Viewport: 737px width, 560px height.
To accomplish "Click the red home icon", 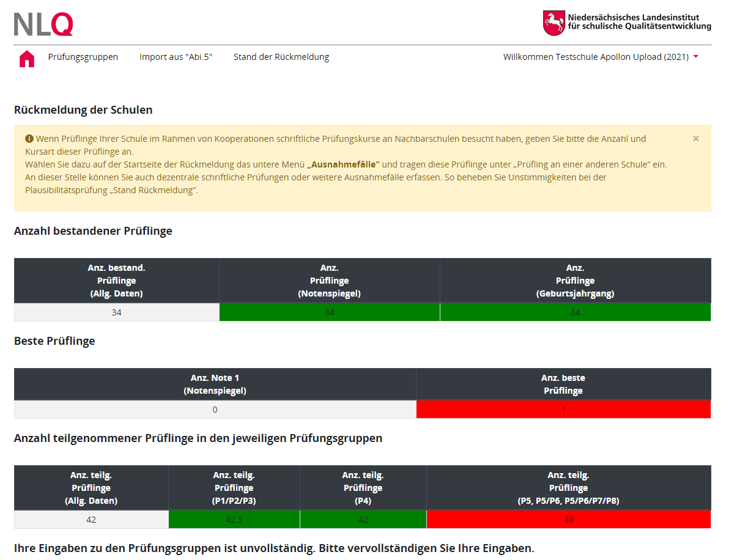I will (27, 59).
